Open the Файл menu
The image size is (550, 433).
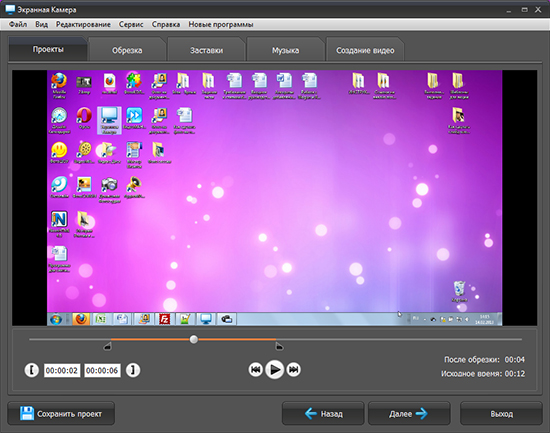click(x=18, y=25)
